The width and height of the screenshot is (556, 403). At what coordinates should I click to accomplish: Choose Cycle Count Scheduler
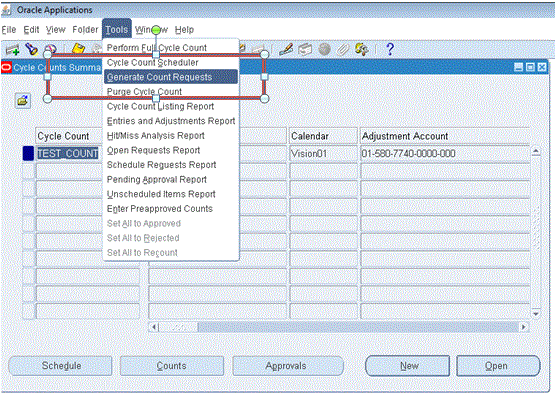pyautogui.click(x=152, y=62)
